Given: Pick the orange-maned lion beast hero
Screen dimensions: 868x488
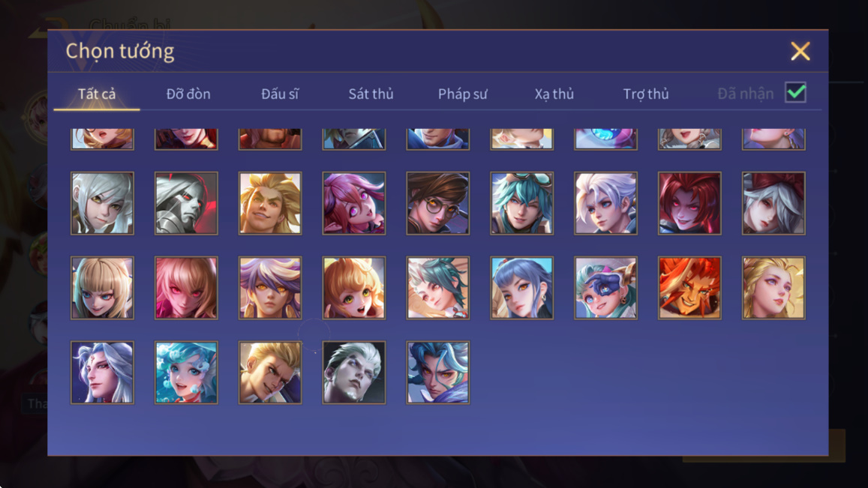Looking at the screenshot, I should click(689, 288).
